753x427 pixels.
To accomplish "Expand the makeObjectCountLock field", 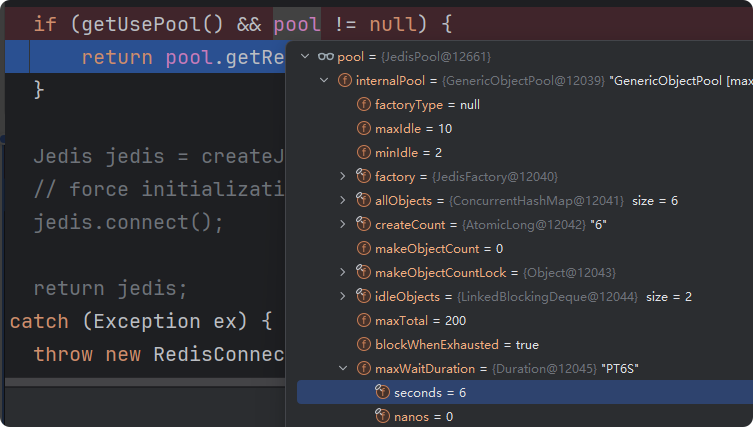I will (x=343, y=273).
